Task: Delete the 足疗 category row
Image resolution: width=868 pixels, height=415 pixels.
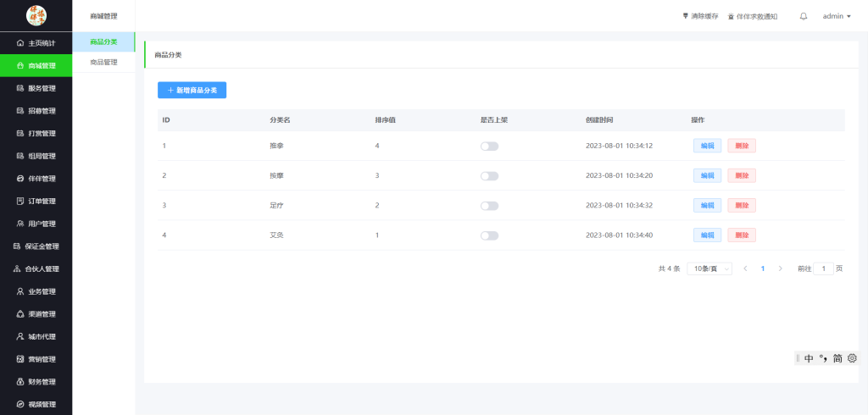Action: (741, 205)
